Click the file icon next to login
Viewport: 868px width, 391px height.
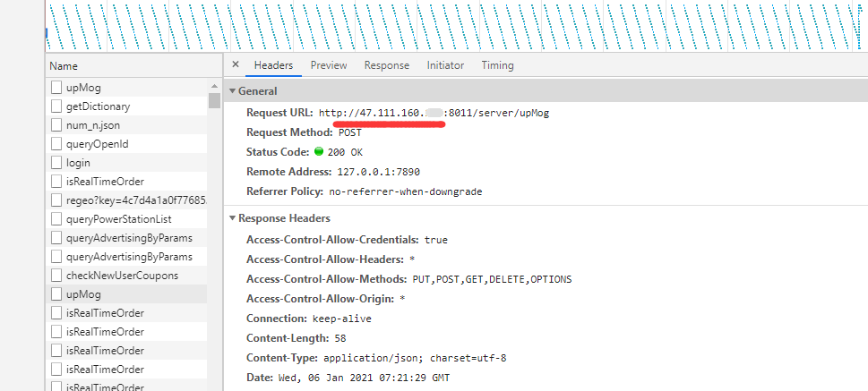point(56,163)
